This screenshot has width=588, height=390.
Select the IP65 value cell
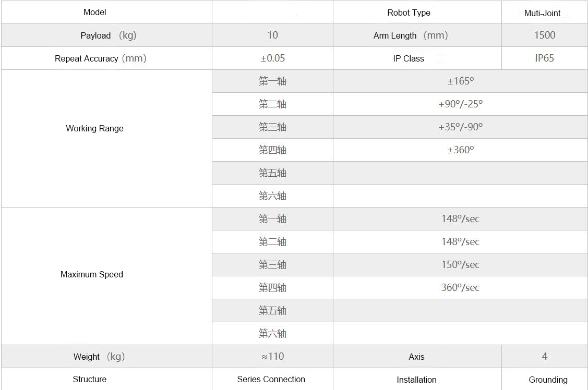[545, 58]
